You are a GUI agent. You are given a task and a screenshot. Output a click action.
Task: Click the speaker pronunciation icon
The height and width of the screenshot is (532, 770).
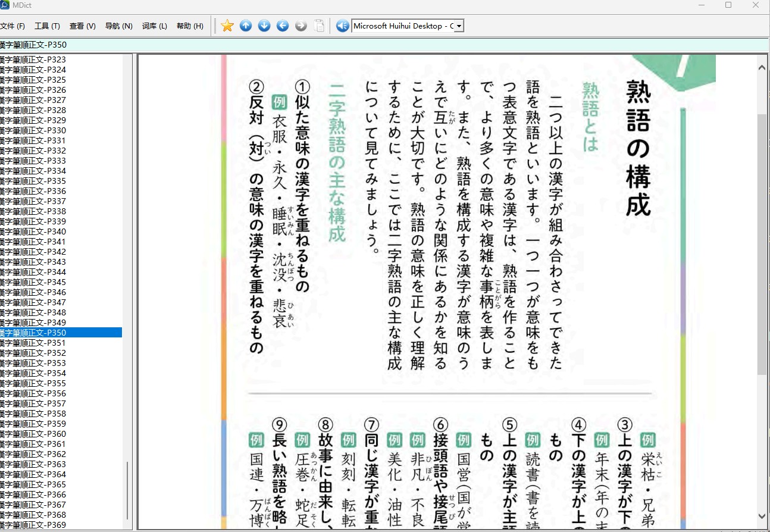tap(342, 26)
